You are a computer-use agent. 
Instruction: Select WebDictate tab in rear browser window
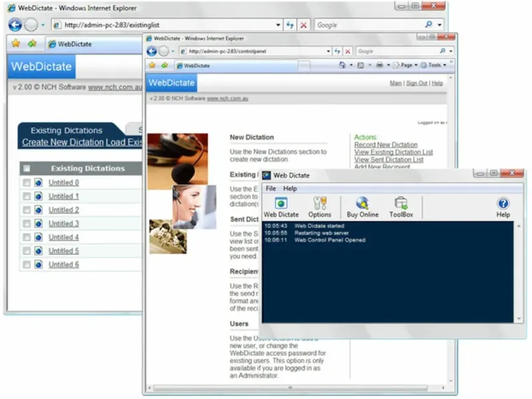(x=94, y=44)
